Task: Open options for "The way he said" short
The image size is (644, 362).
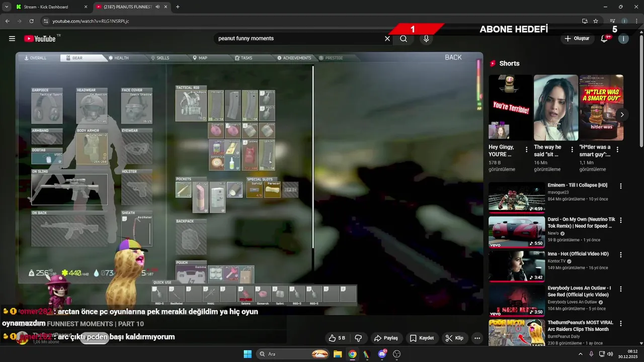Action: click(572, 149)
